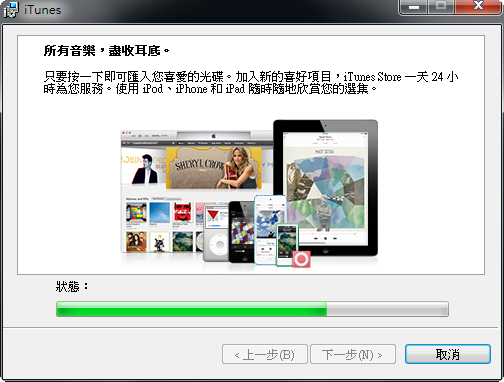The image size is (504, 382).
Task: Click the 取消 (Cancel) button
Action: click(448, 354)
